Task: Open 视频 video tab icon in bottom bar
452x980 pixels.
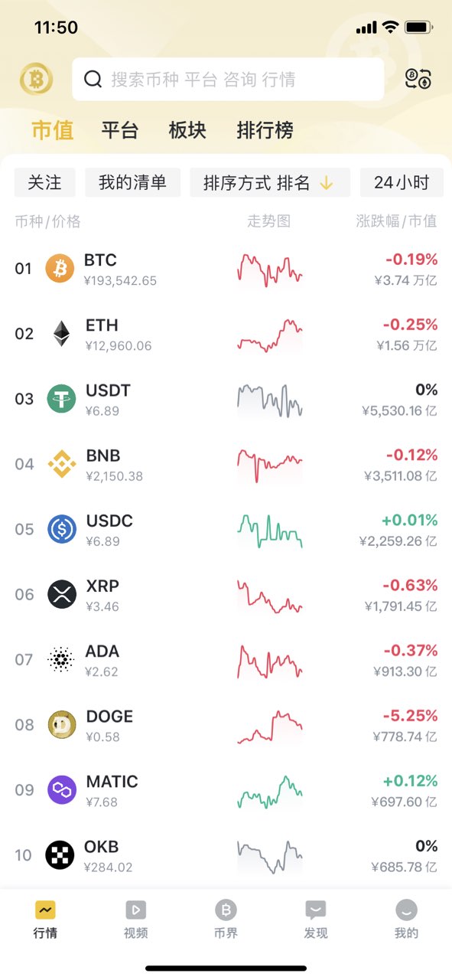Action: (135, 910)
